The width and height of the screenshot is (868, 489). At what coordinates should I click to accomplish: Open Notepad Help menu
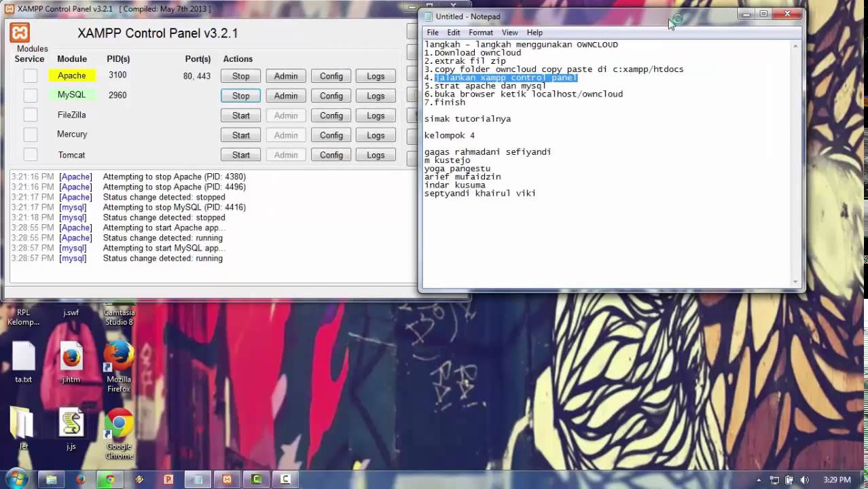tap(535, 33)
